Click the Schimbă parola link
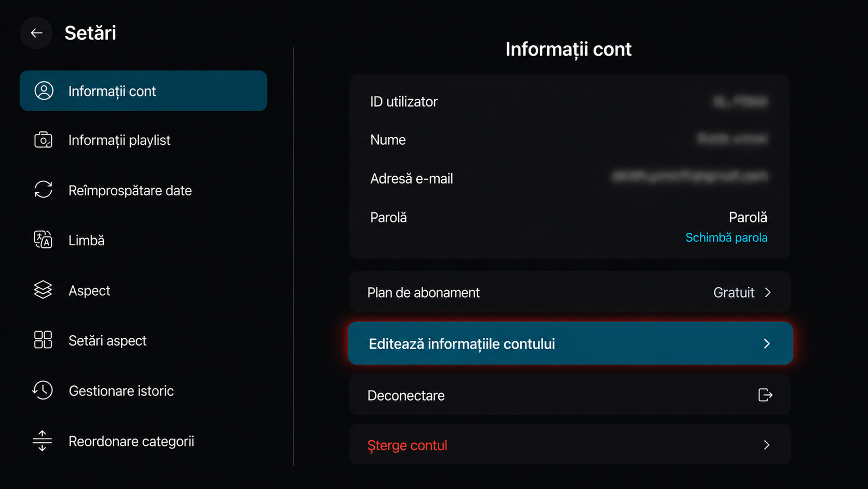 (x=726, y=237)
